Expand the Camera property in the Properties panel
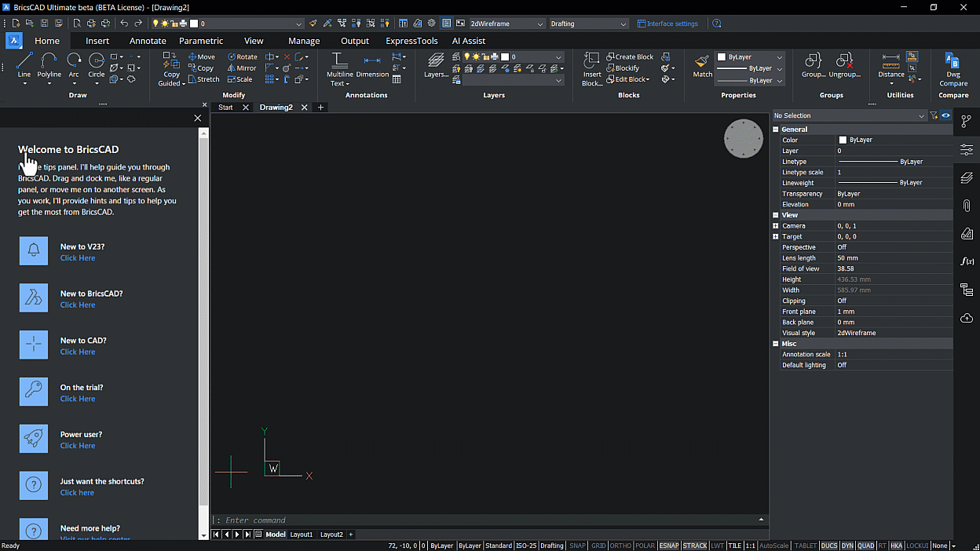 (775, 225)
